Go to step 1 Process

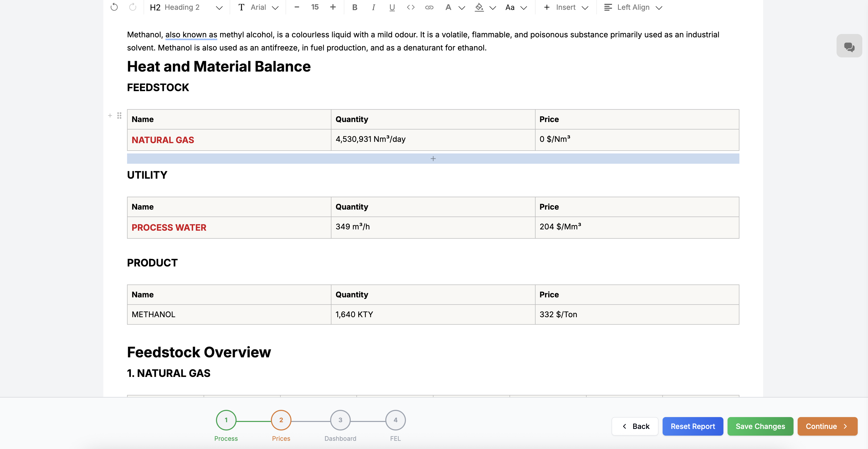(226, 420)
